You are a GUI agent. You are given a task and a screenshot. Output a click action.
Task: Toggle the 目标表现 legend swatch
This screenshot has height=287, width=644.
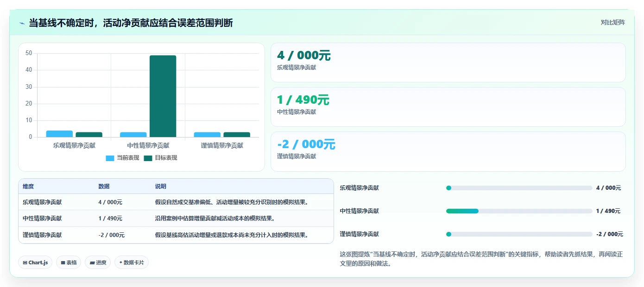(148, 158)
